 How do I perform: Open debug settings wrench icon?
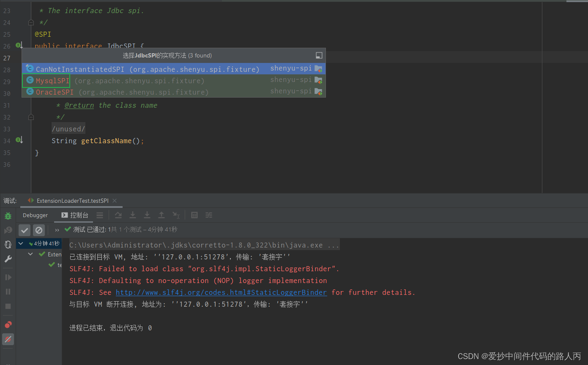point(8,259)
